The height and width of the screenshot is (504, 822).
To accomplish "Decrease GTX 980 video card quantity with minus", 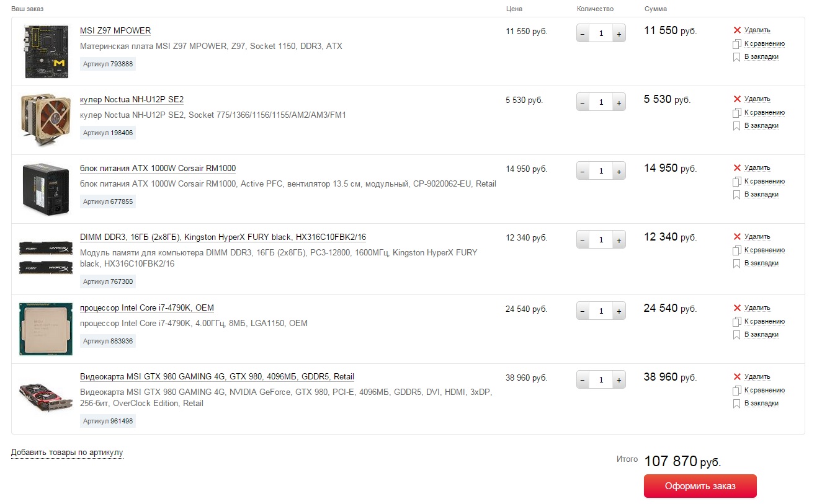I will click(583, 380).
